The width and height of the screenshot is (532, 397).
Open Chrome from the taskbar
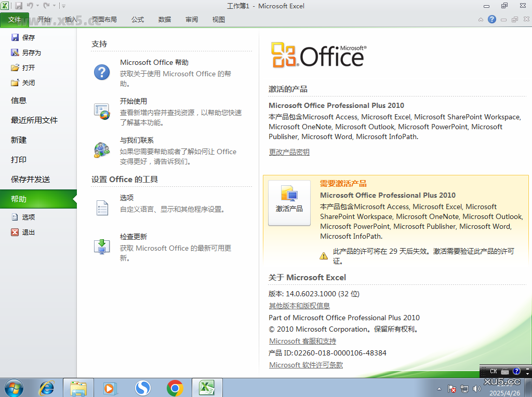(x=175, y=387)
